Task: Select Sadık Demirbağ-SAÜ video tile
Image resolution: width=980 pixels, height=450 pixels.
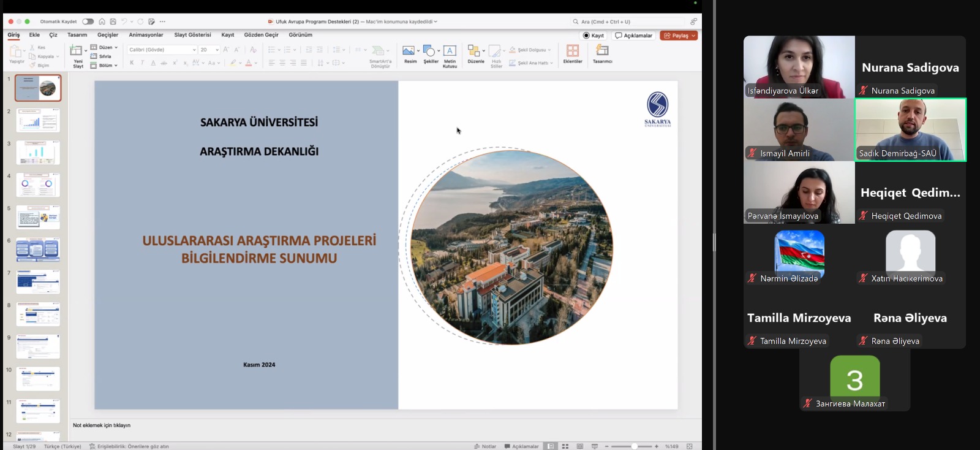Action: pyautogui.click(x=910, y=130)
